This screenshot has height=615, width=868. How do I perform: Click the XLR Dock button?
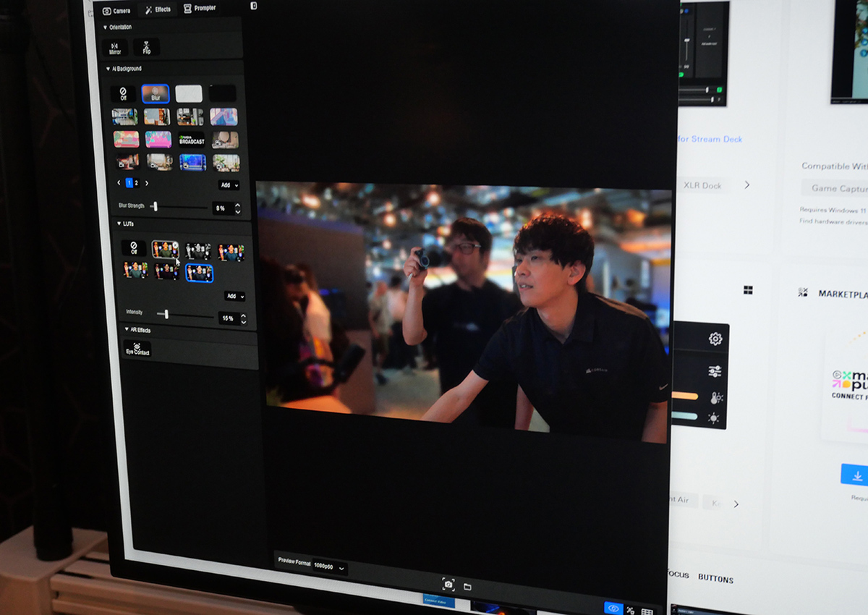(702, 185)
